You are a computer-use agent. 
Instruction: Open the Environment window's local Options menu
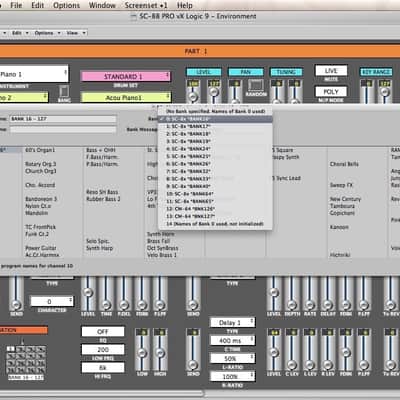(47, 33)
